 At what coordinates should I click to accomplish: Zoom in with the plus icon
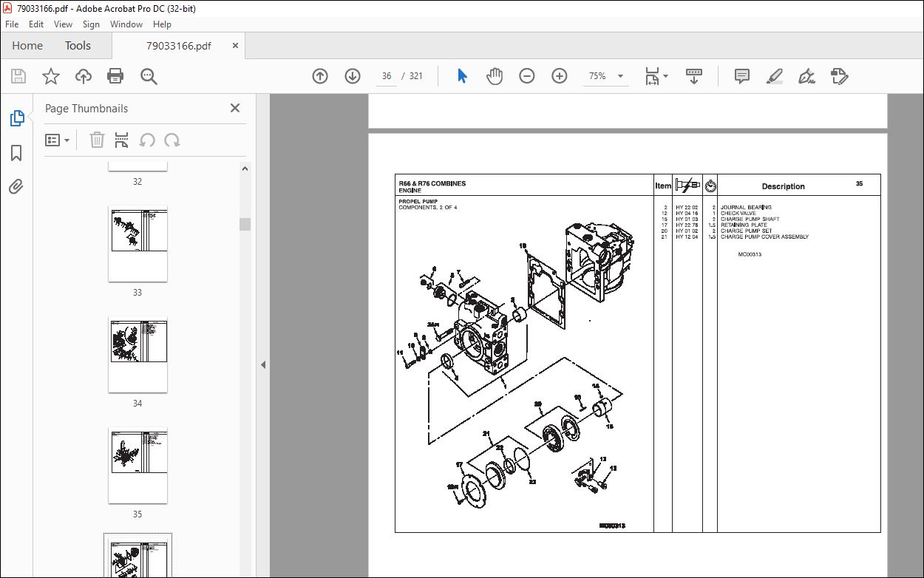[560, 76]
